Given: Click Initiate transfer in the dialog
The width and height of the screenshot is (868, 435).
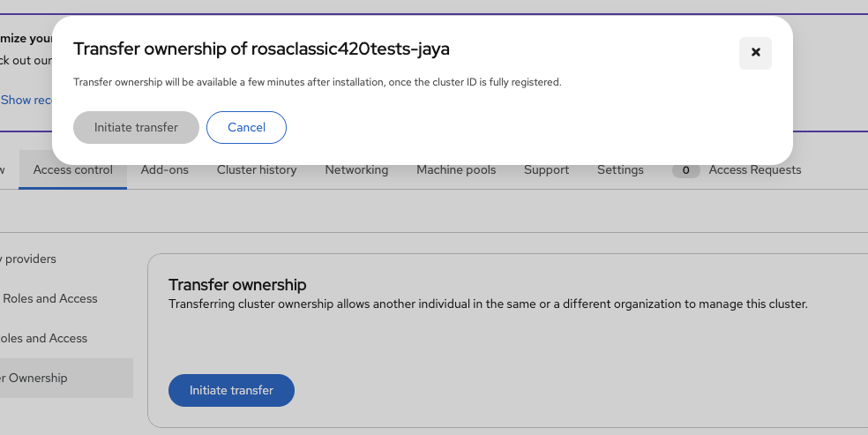Looking at the screenshot, I should (x=136, y=127).
